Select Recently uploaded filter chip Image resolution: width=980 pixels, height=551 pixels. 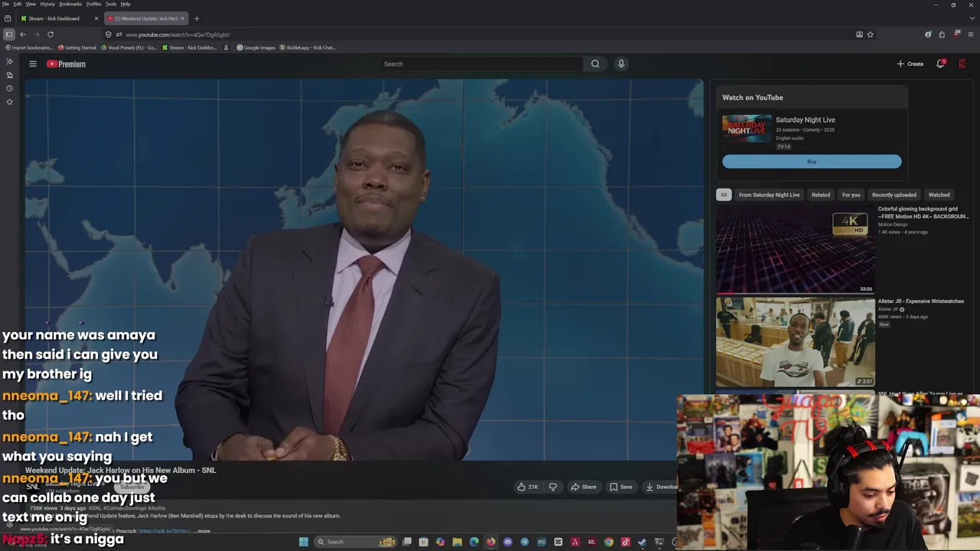point(894,194)
